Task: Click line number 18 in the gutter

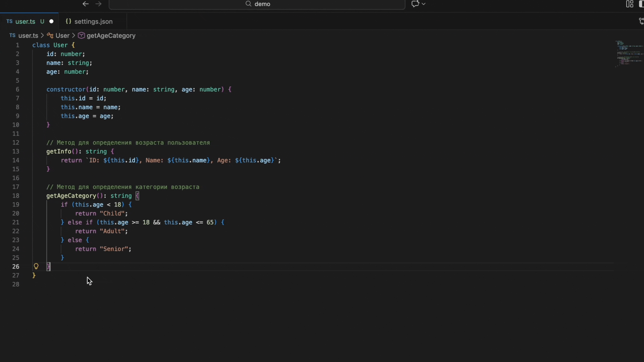Action: (16, 196)
